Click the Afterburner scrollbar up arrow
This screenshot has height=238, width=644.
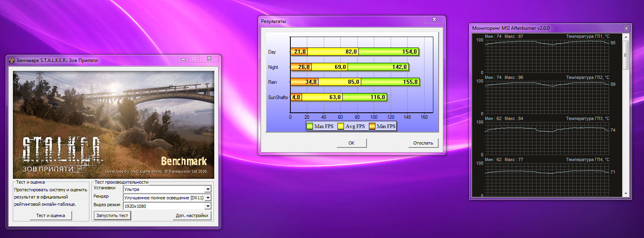pos(625,37)
